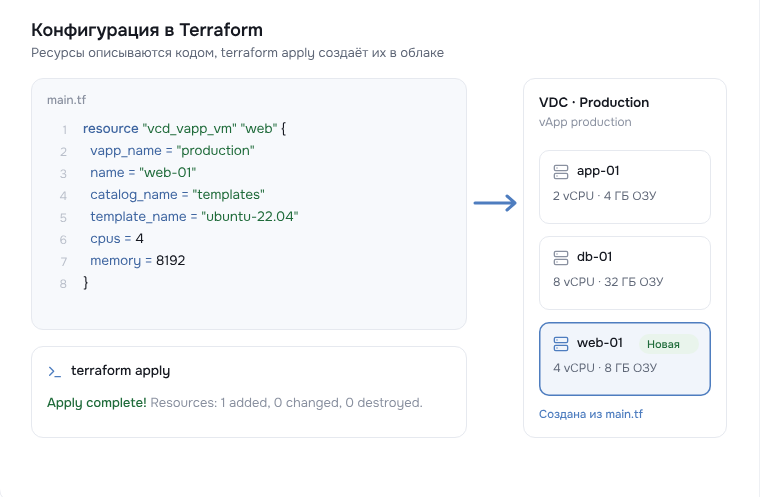
Task: Click the 4 vCPU · 8 ГБ ОЗУ spec
Action: [x=605, y=368]
